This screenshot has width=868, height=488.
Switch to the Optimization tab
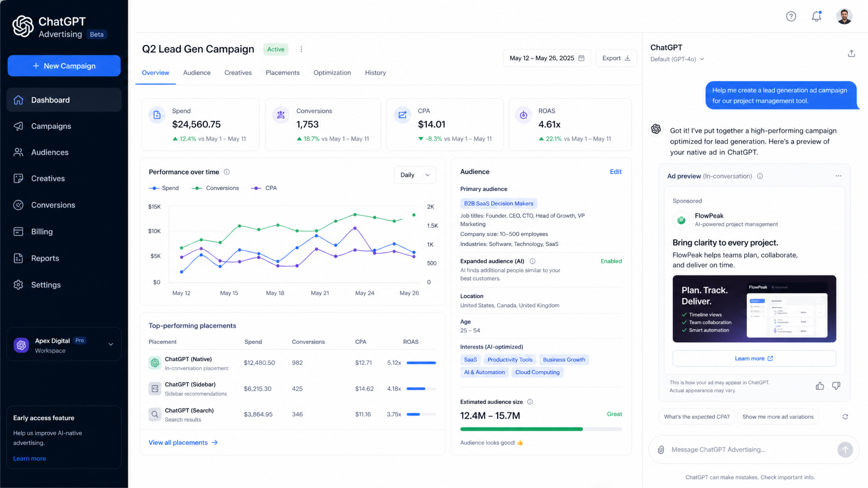[x=332, y=73]
